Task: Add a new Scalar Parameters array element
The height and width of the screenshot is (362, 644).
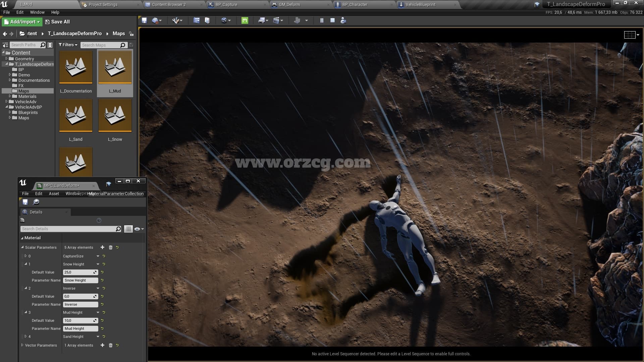Action: tap(102, 247)
